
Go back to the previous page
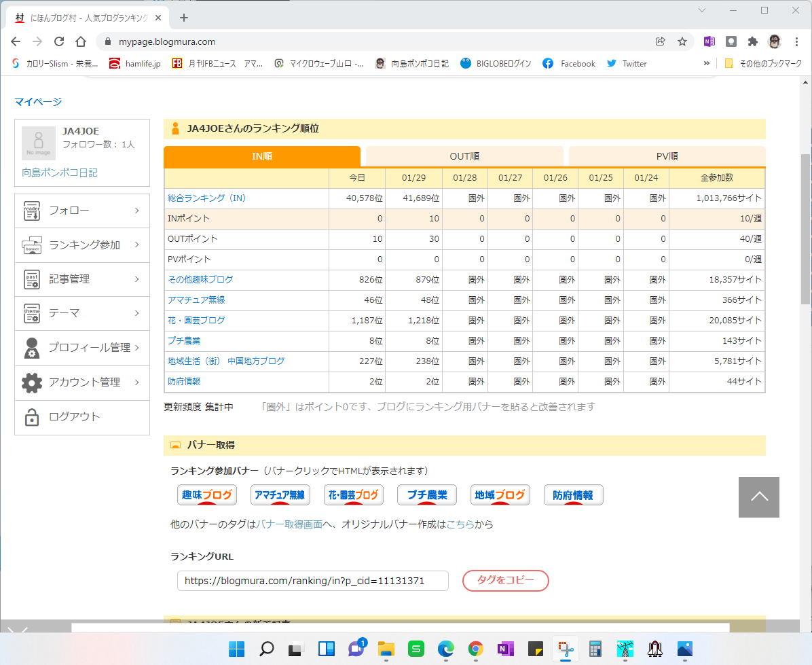(16, 41)
